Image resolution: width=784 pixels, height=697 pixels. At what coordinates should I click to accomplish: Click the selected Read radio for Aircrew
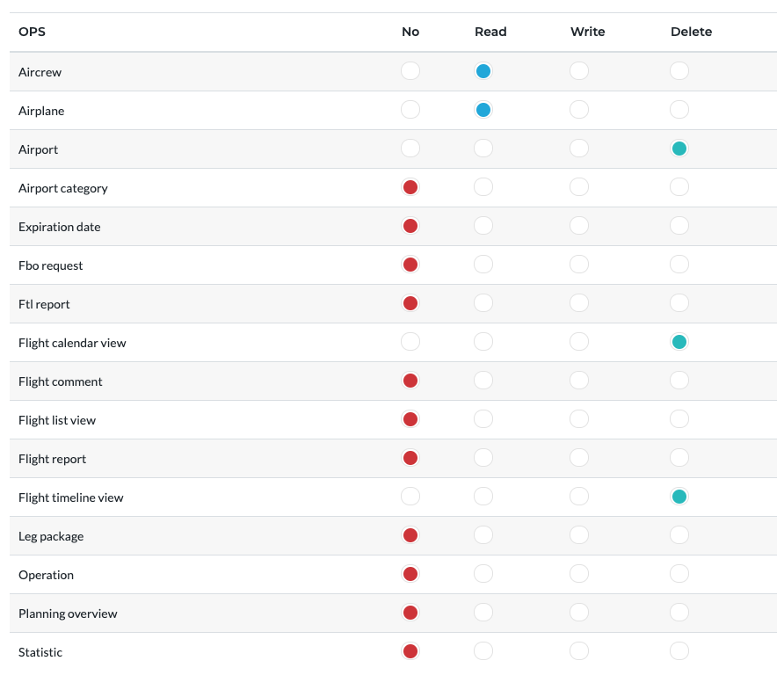pos(483,71)
